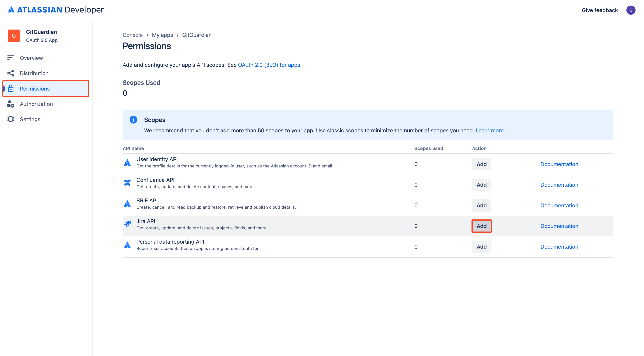Click the User identity API Atlassian icon

pyautogui.click(x=127, y=163)
